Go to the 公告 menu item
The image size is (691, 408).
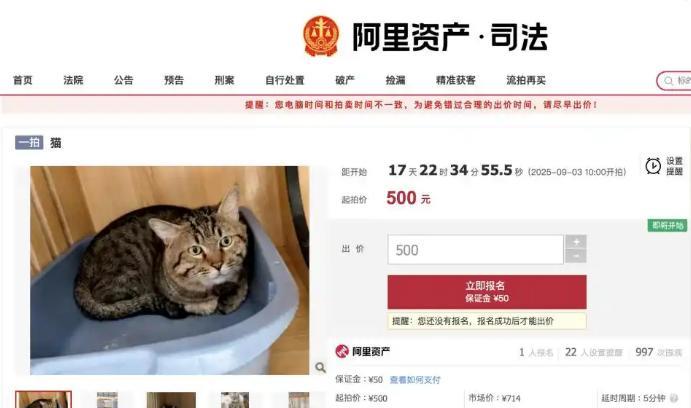[123, 80]
